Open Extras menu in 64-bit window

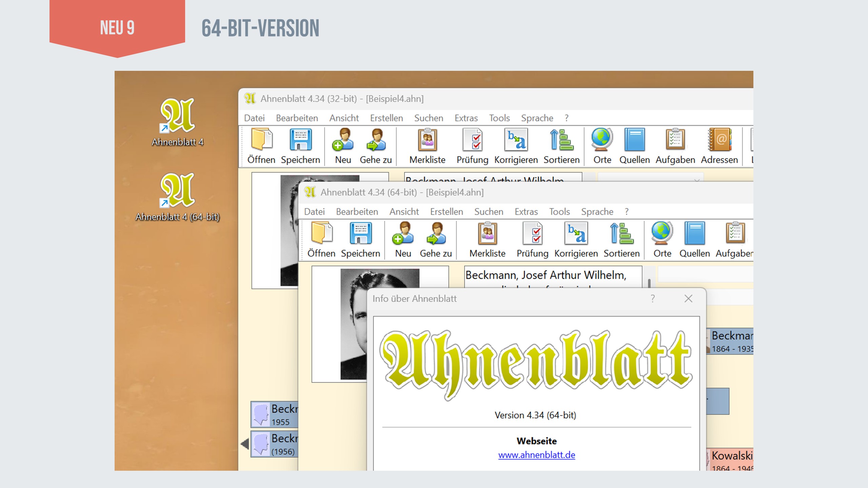526,212
